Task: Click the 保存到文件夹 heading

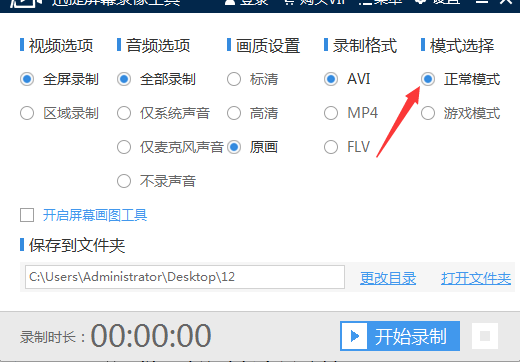Action: click(77, 246)
